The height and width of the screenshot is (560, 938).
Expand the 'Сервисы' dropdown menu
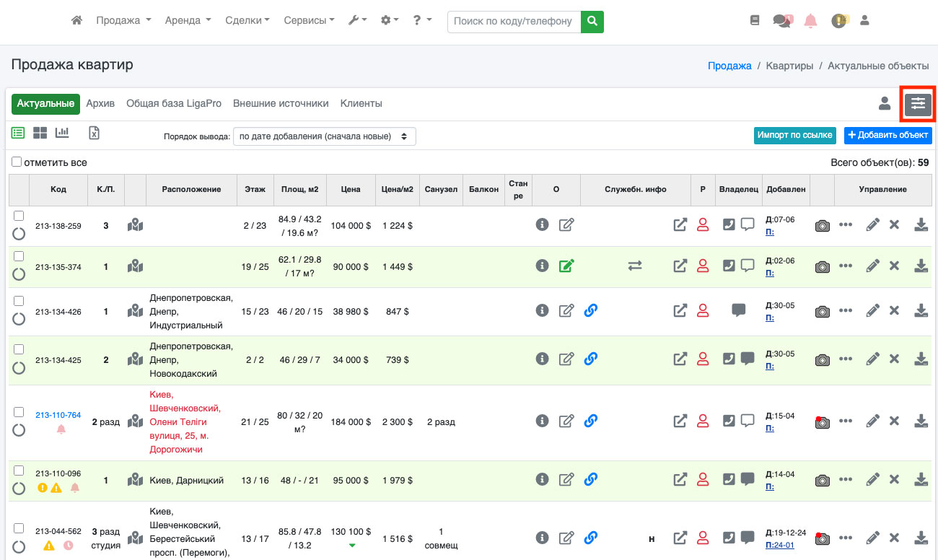(309, 21)
